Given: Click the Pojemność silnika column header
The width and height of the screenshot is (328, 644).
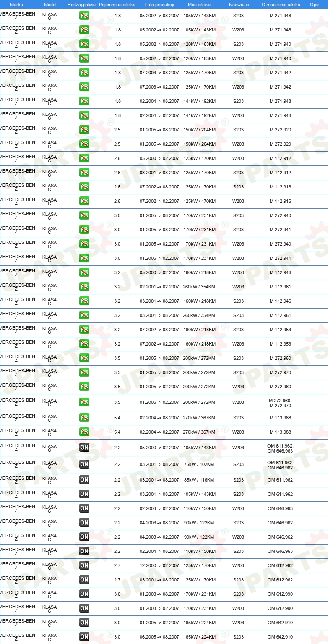Looking at the screenshot, I should (117, 5).
